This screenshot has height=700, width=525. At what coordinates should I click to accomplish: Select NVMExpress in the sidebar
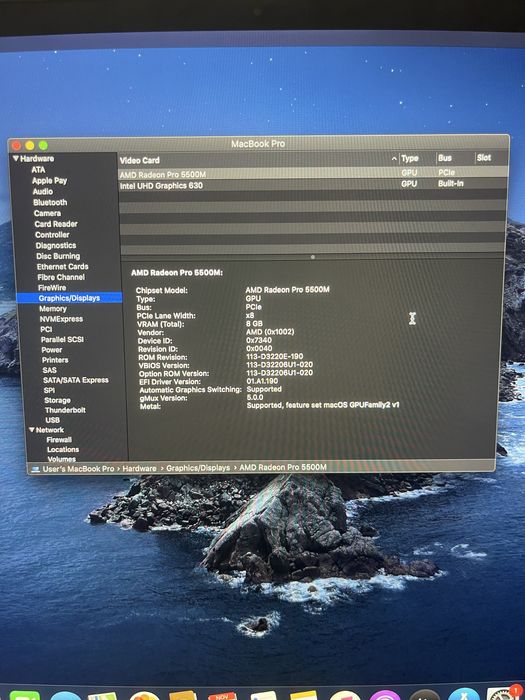pos(61,319)
